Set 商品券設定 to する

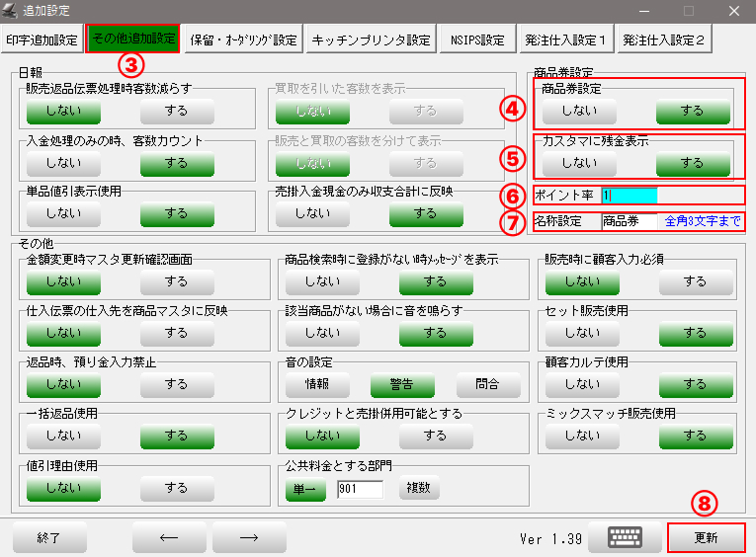click(693, 112)
